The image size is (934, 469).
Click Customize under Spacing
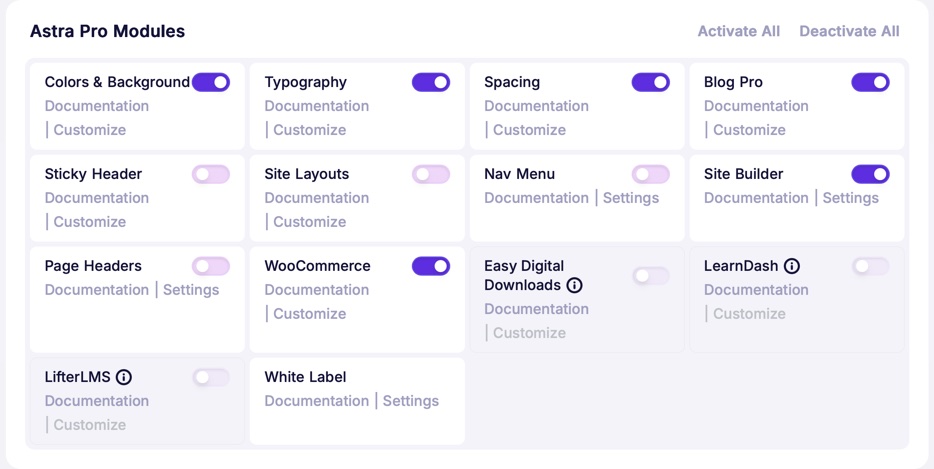(530, 130)
